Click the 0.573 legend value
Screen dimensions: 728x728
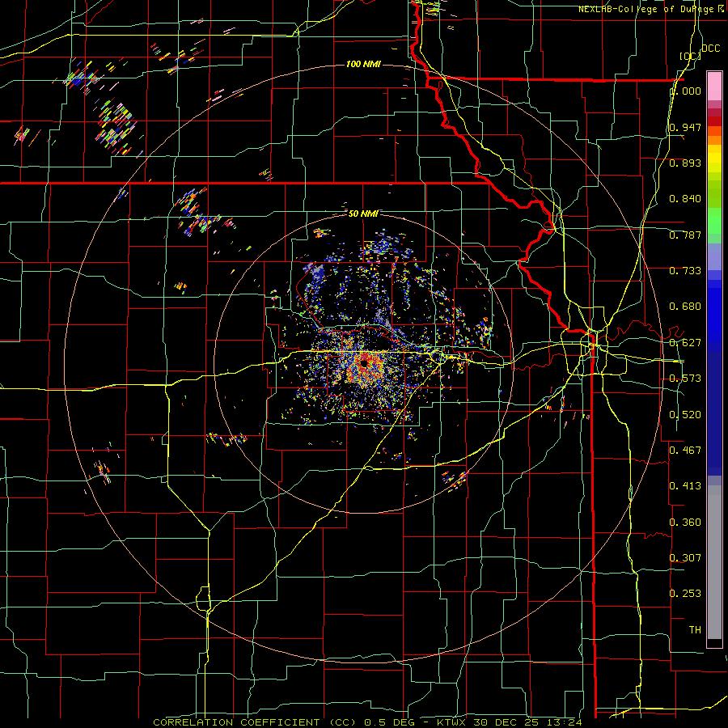click(685, 379)
